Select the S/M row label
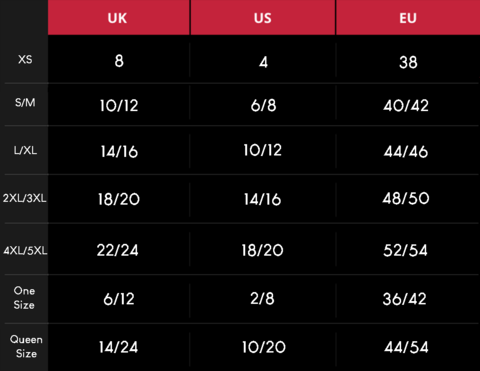 click(x=25, y=102)
